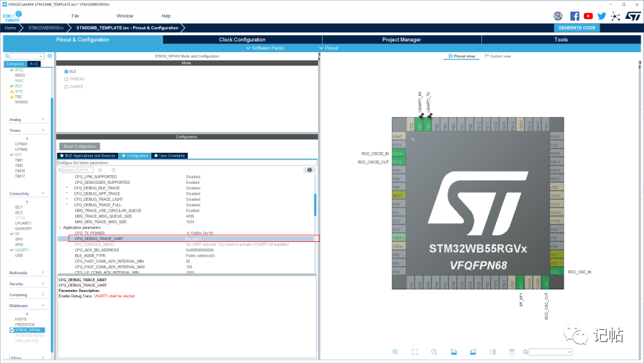644x363 pixels.
Task: Toggle the ZIGBEE mode checkbox
Action: 66,87
